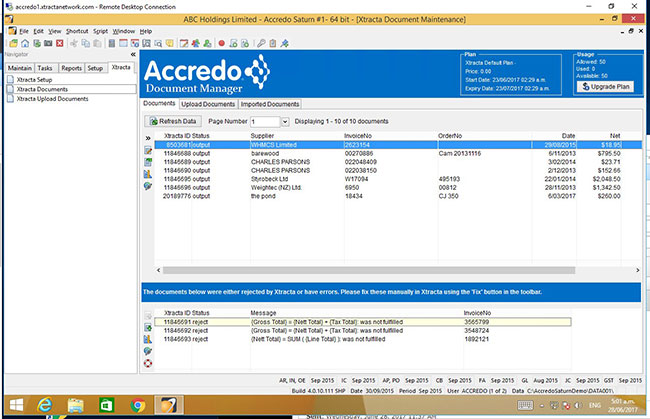Switch to the Reports navigator tab
Screen dimensions: 650x419
pos(71,68)
